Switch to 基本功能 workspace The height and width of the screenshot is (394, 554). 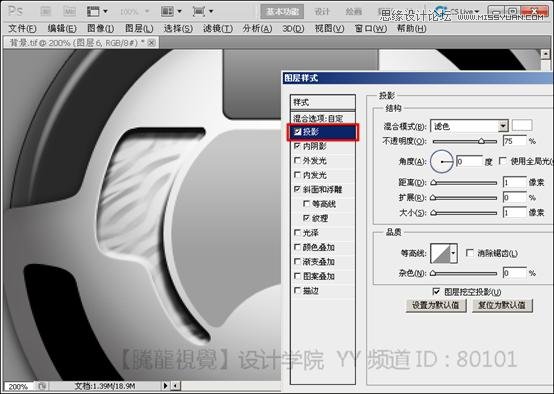pyautogui.click(x=282, y=12)
